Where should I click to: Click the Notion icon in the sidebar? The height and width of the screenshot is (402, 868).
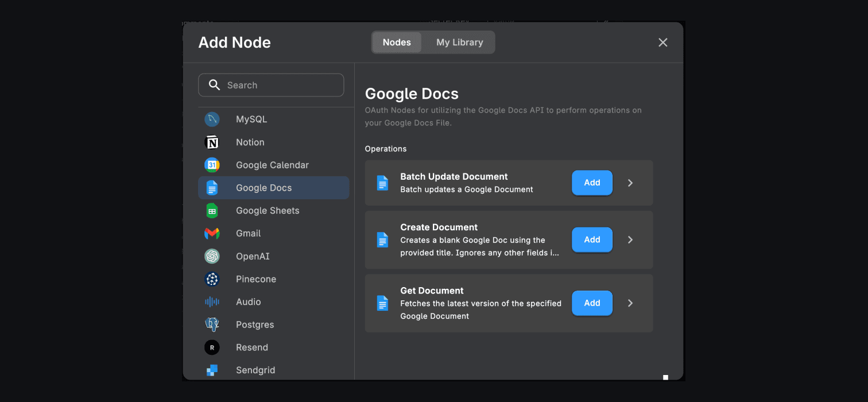[x=212, y=142]
